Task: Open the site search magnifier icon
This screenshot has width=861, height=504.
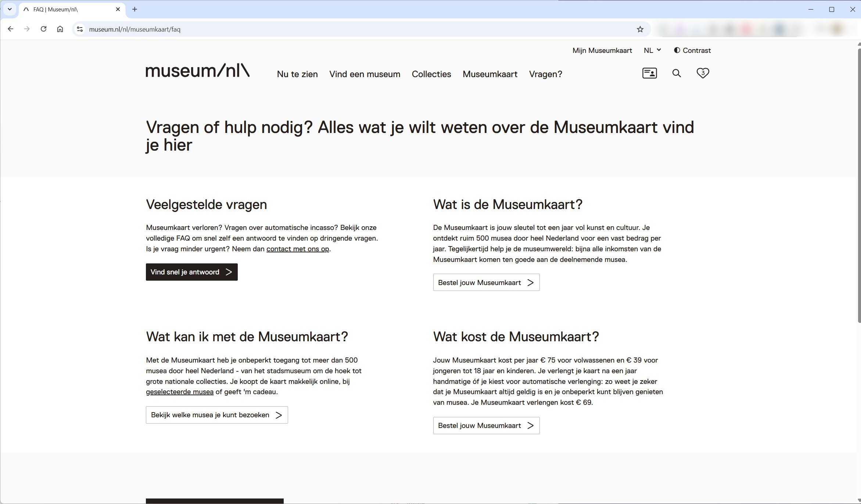Action: 677,73
